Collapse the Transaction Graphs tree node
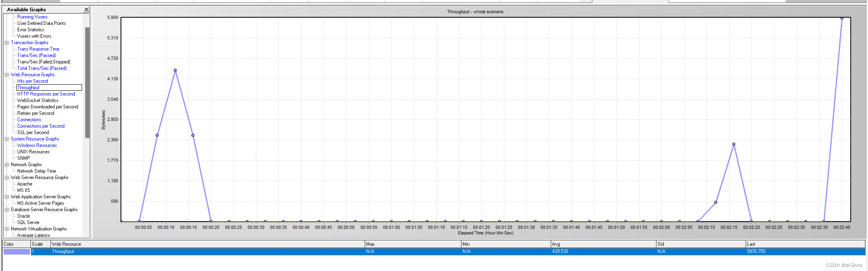 click(x=6, y=43)
